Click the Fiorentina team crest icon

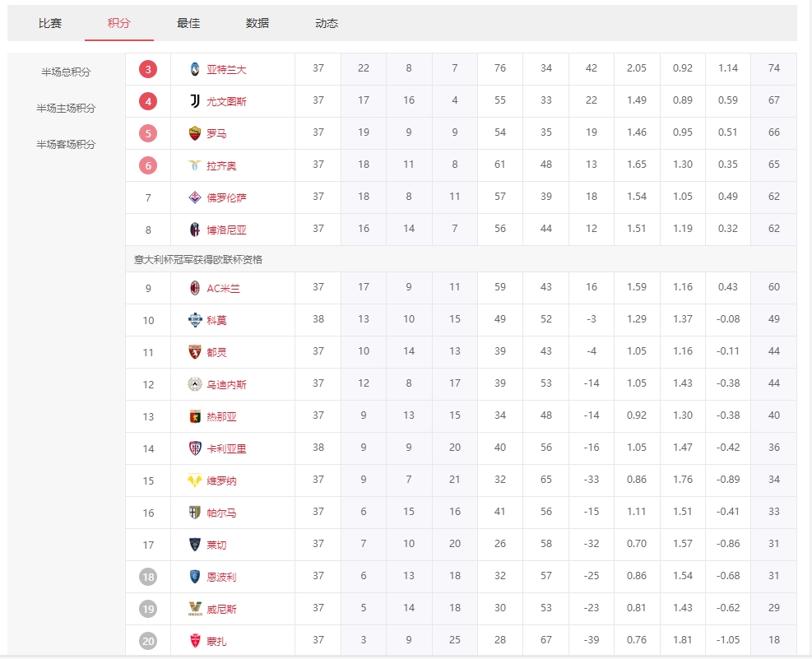coord(195,197)
